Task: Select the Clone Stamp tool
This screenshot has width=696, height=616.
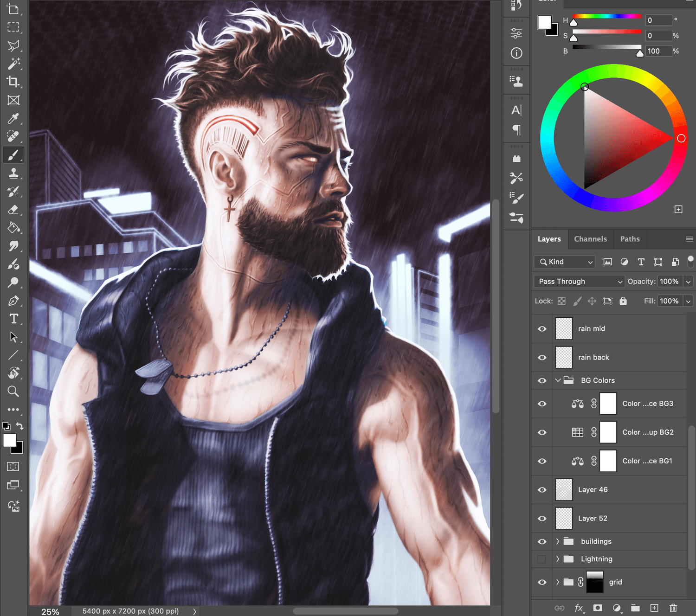Action: pyautogui.click(x=13, y=173)
